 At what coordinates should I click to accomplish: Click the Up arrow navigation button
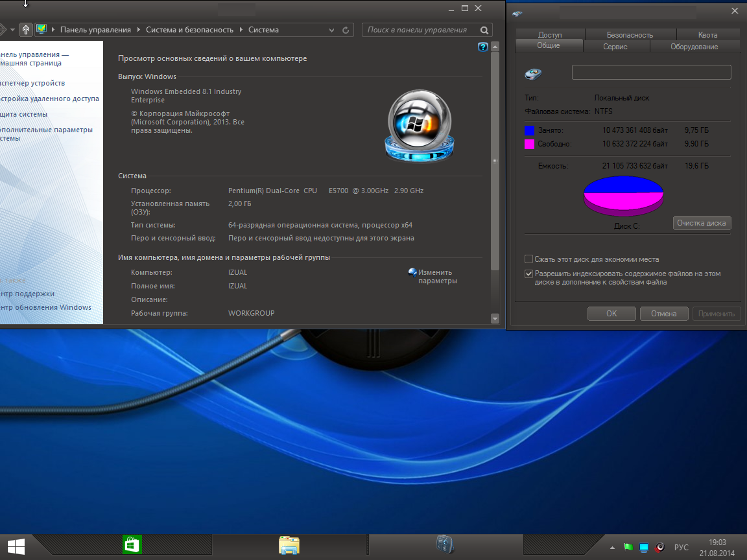26,30
